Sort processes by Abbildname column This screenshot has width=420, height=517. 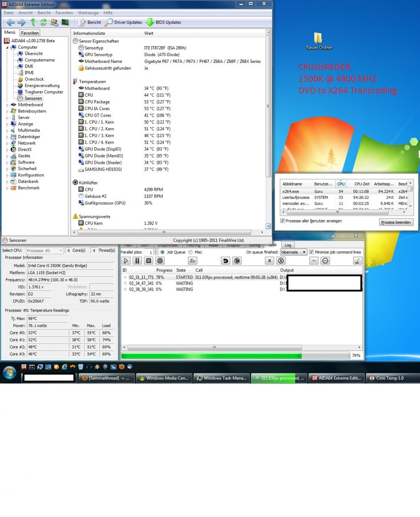[296, 184]
